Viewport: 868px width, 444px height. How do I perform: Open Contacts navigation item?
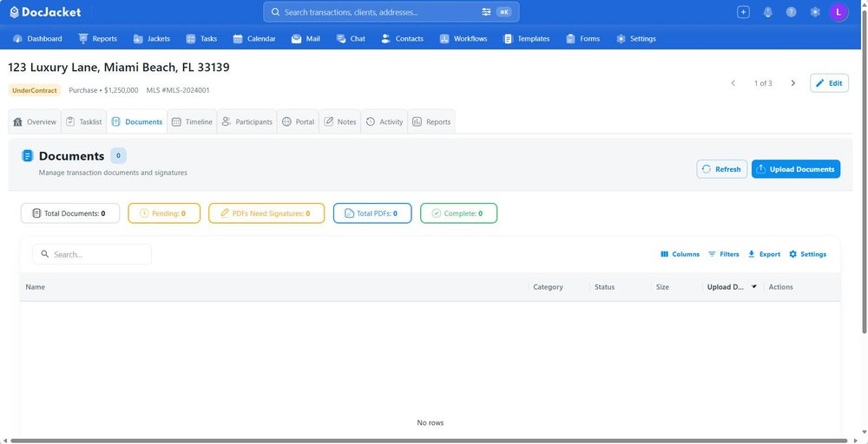point(403,39)
